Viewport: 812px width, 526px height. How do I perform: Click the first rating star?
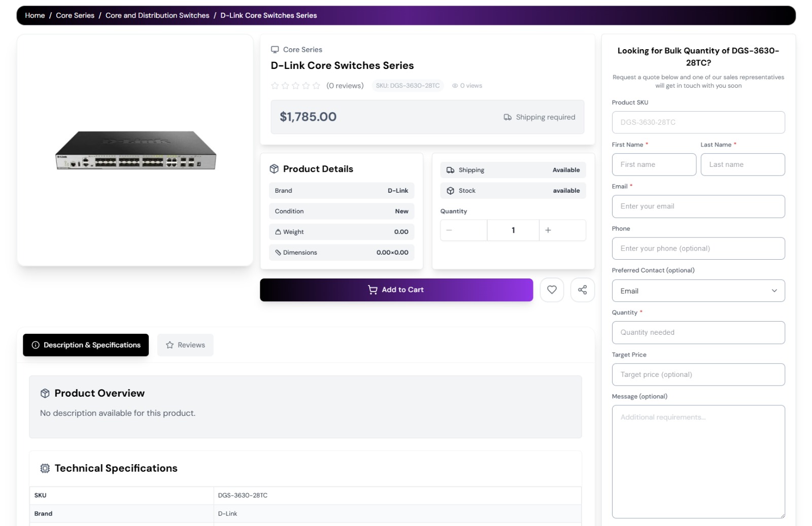point(275,86)
